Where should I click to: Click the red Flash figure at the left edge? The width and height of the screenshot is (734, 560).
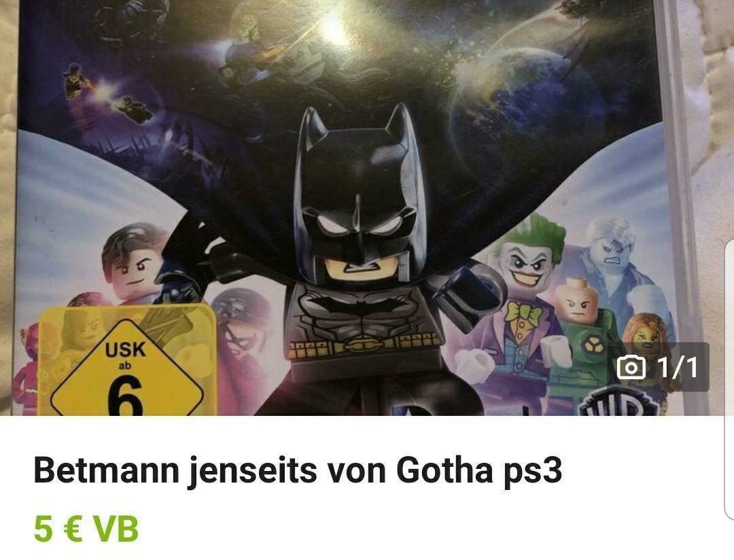(28, 370)
